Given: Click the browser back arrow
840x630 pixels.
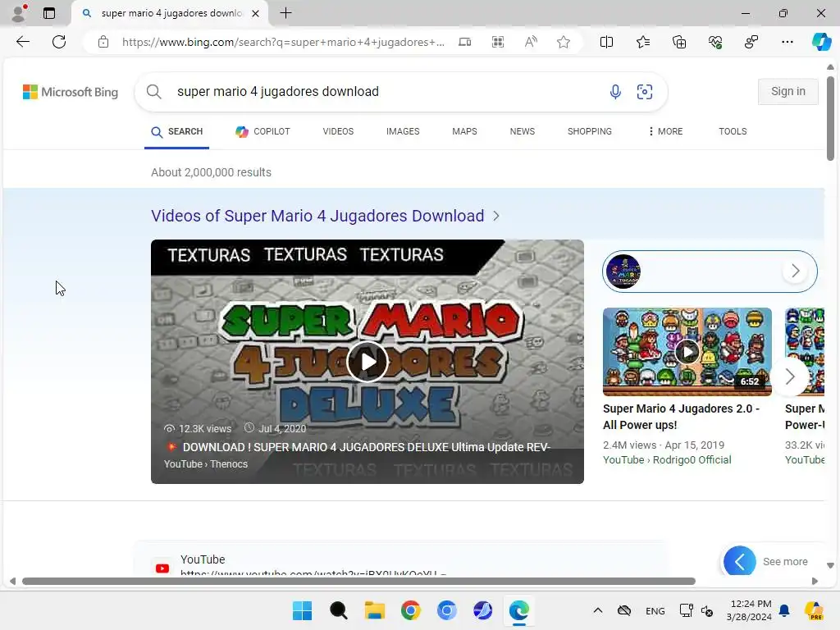Looking at the screenshot, I should pos(22,42).
